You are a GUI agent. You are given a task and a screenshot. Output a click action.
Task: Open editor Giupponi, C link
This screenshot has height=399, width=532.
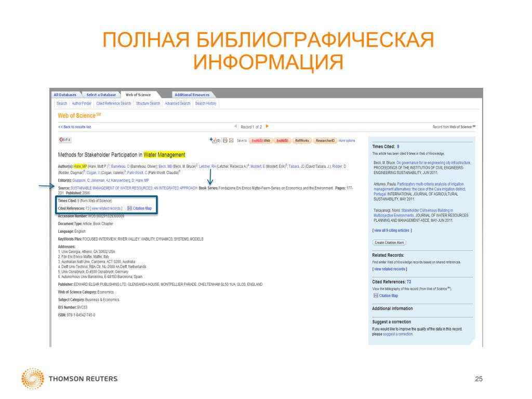(x=81, y=180)
